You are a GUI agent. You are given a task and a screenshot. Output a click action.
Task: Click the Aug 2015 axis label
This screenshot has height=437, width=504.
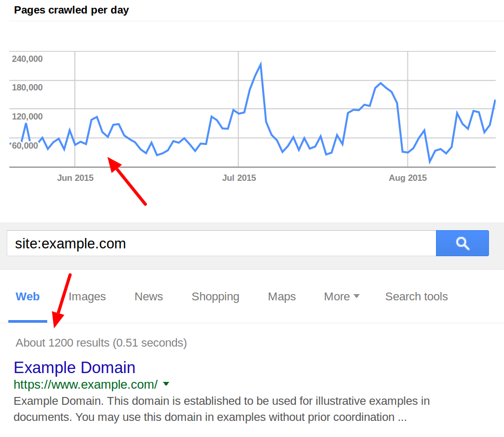(x=407, y=178)
